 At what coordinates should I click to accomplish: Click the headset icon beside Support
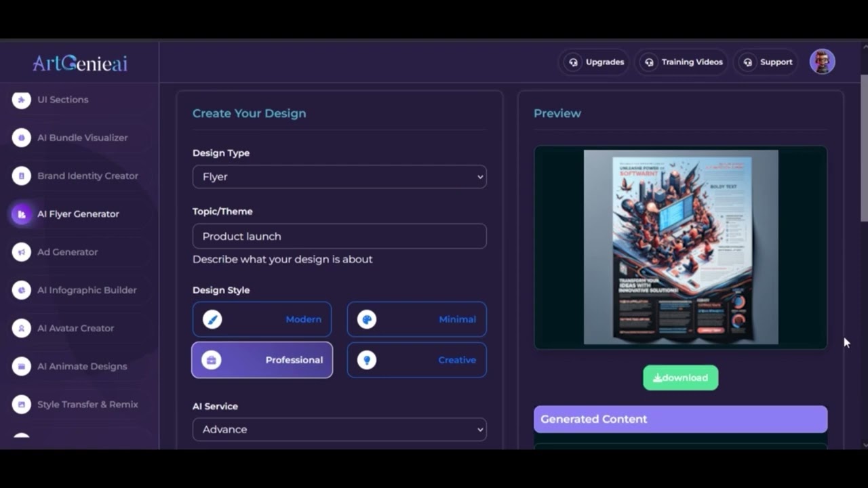point(748,62)
